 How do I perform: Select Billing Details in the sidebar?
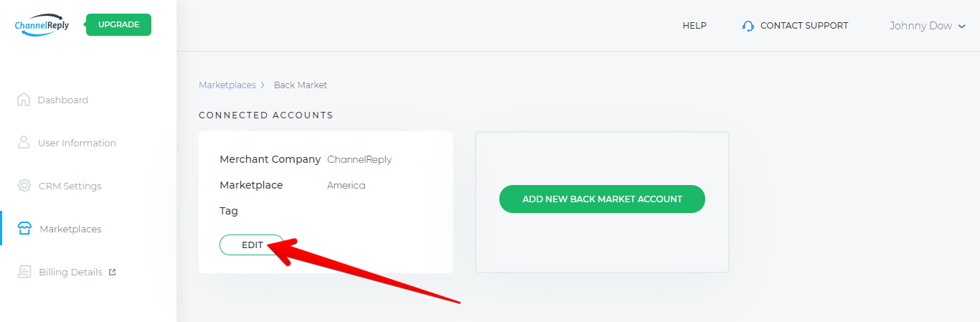(x=70, y=272)
